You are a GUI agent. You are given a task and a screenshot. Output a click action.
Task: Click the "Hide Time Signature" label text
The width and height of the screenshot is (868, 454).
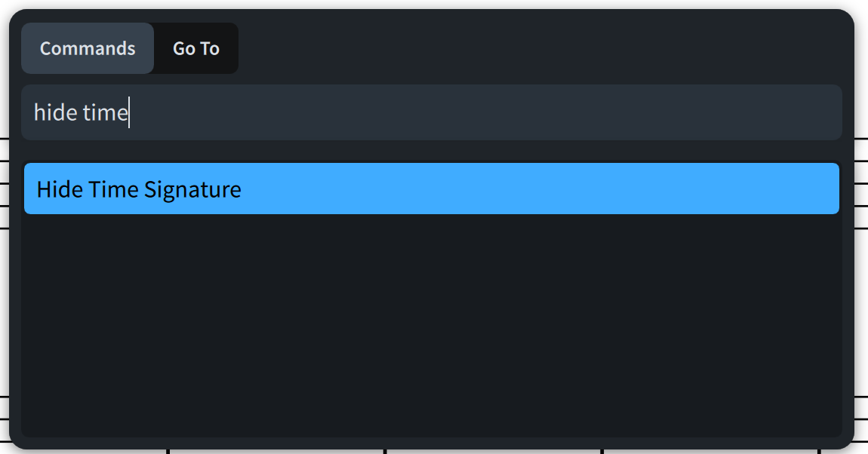[139, 189]
